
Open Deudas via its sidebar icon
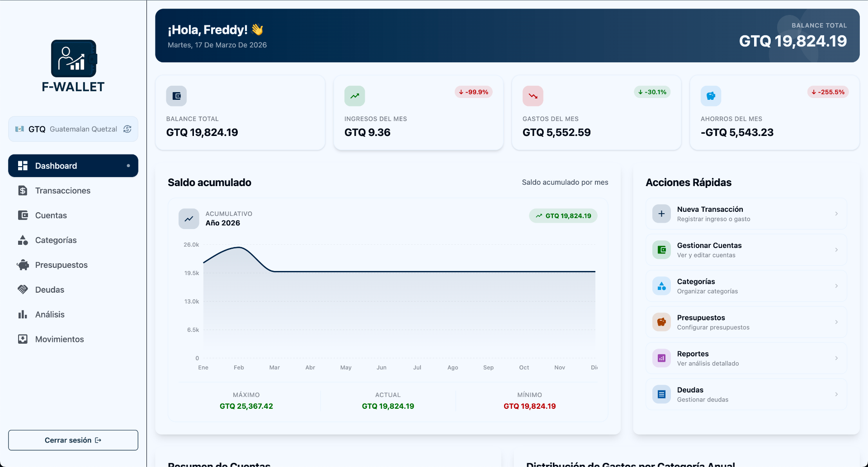(x=23, y=290)
